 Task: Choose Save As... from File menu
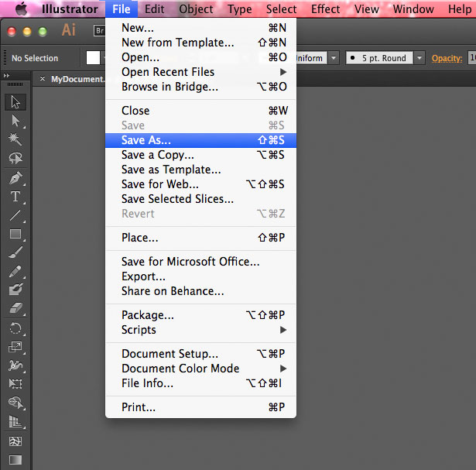click(200, 140)
